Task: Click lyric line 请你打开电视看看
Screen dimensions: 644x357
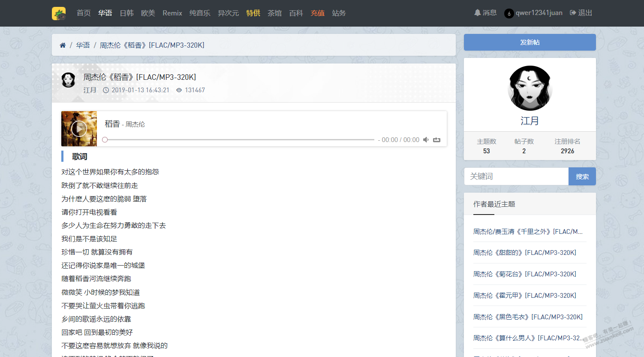Action: click(89, 212)
